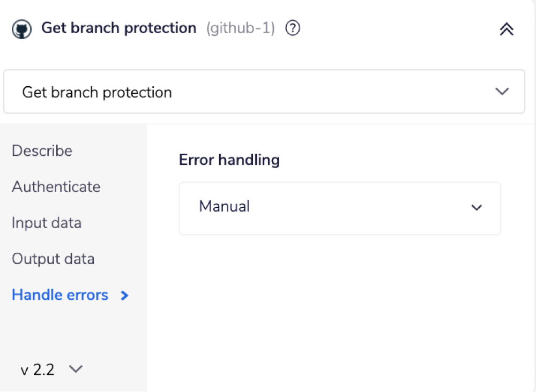Switch to the Describe tab
The height and width of the screenshot is (392, 536).
pos(42,151)
